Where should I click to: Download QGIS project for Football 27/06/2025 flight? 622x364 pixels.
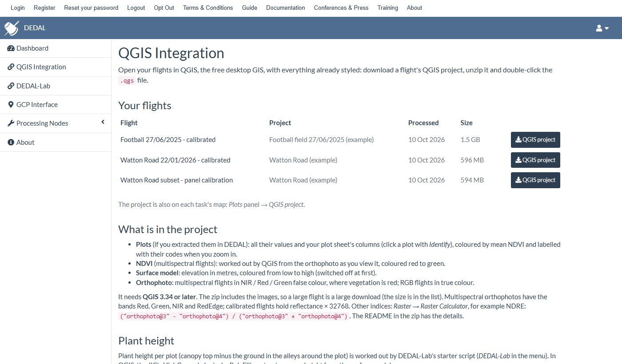[x=535, y=140]
